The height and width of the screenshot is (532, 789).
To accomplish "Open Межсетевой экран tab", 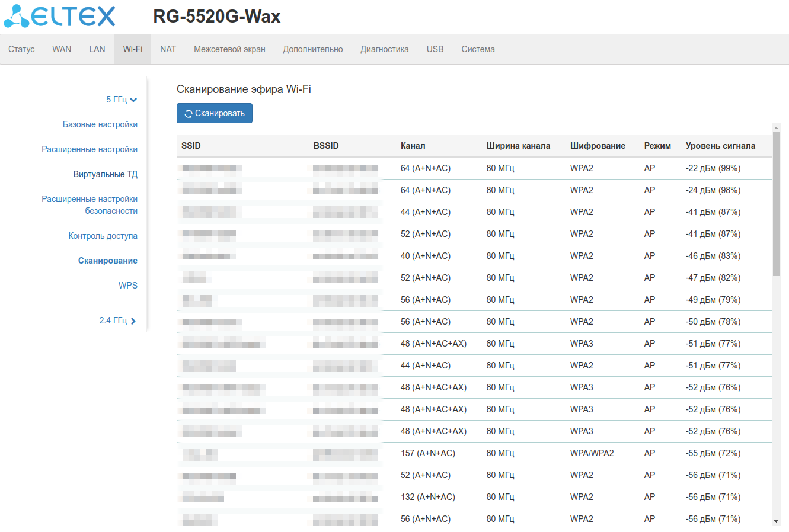I will 229,49.
